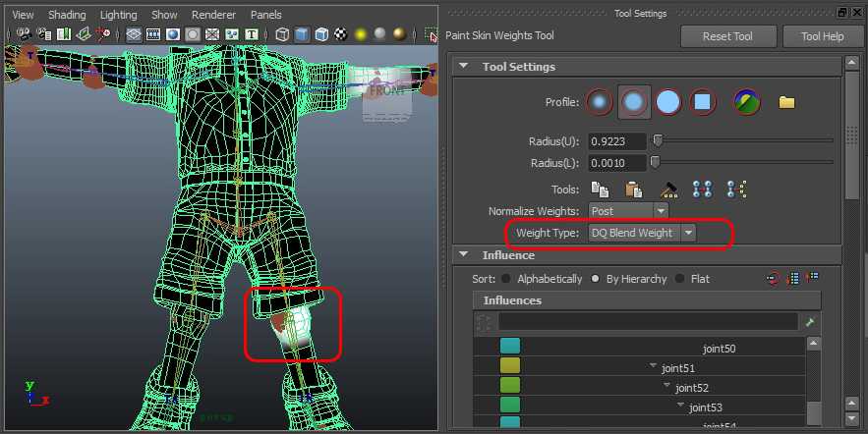Click the gold sphere high-quality rendering icon

point(400,34)
